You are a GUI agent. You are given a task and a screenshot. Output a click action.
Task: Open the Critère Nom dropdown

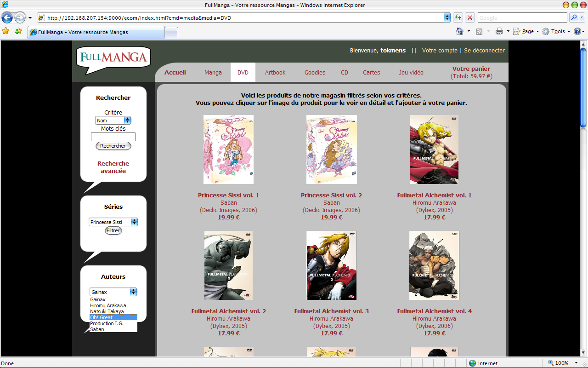click(x=113, y=121)
